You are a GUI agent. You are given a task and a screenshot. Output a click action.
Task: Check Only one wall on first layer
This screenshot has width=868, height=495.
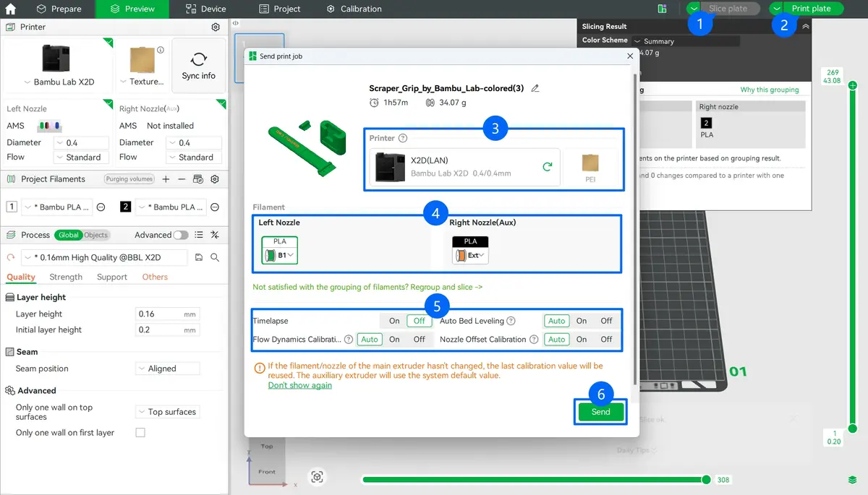(x=140, y=433)
